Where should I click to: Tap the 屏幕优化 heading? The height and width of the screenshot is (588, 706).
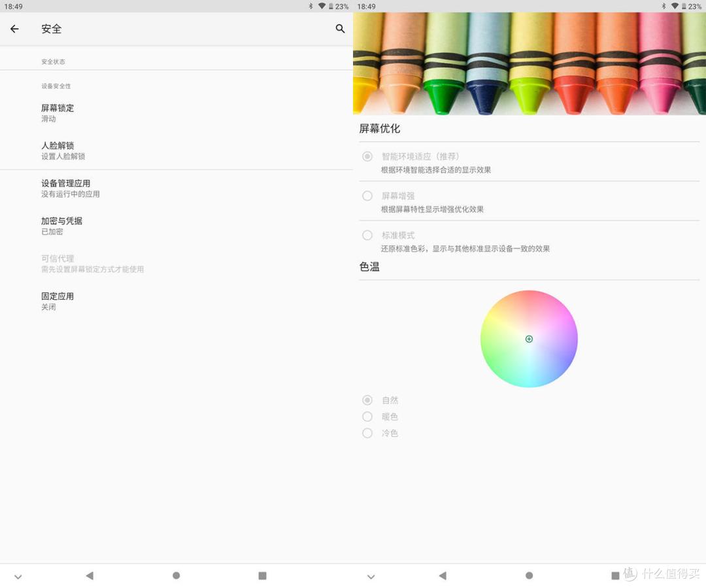[380, 128]
